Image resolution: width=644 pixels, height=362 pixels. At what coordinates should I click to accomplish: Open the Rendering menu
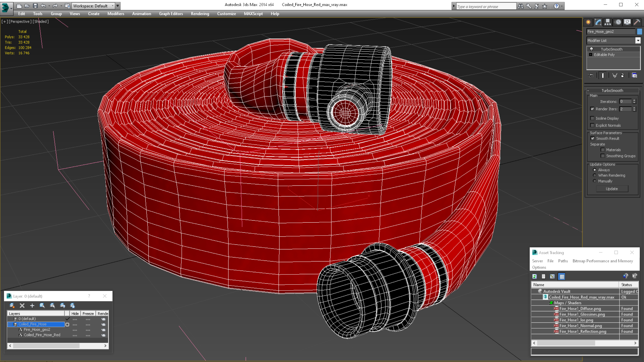tap(200, 14)
